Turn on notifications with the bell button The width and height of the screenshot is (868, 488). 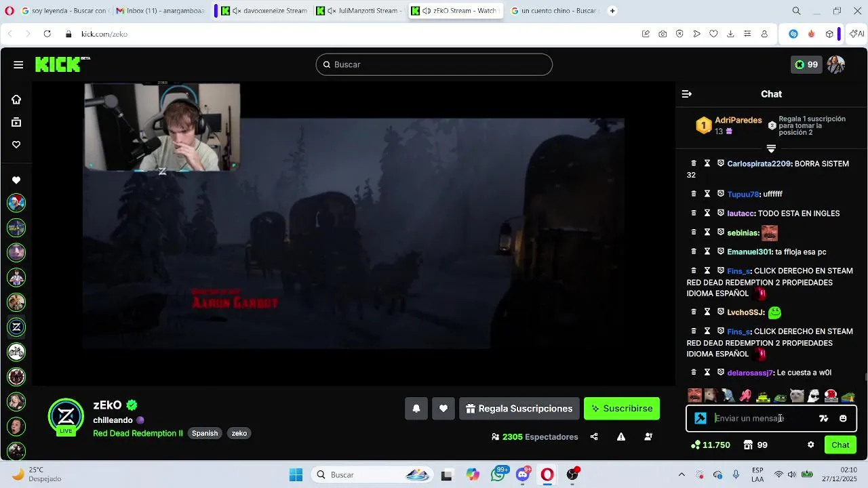pos(416,409)
